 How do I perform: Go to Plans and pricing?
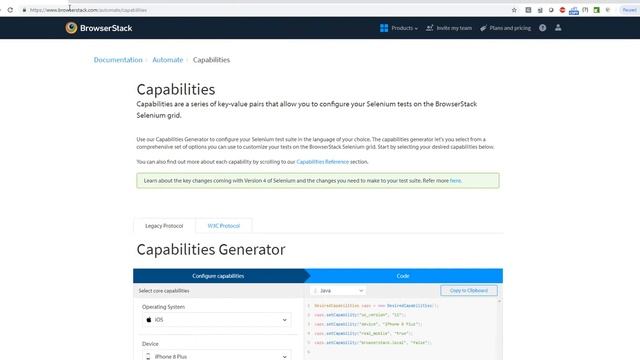point(505,28)
